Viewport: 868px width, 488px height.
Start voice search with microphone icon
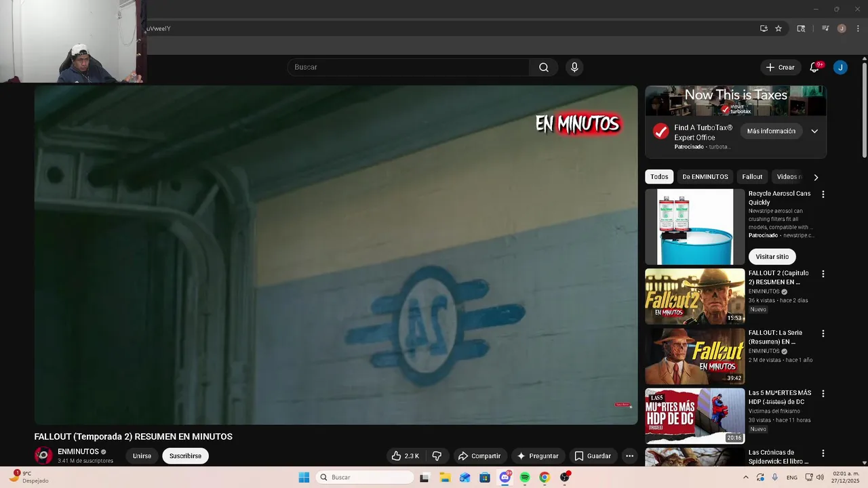coord(574,67)
